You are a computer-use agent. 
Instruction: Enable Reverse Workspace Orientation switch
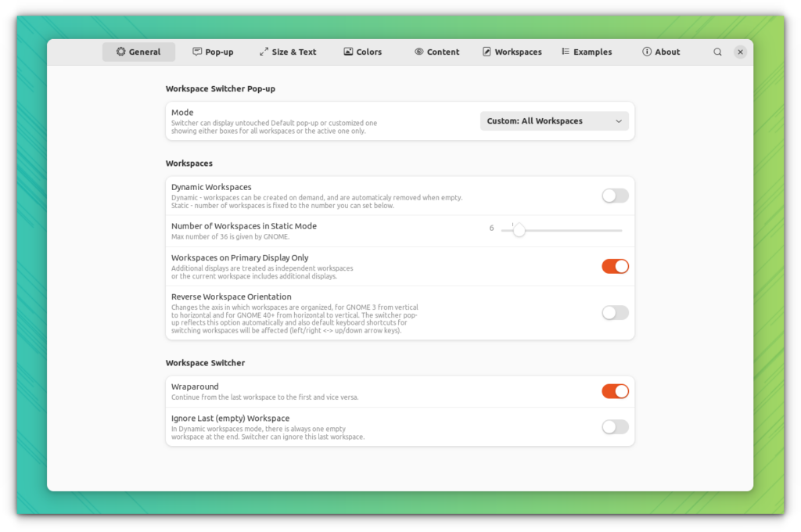615,313
